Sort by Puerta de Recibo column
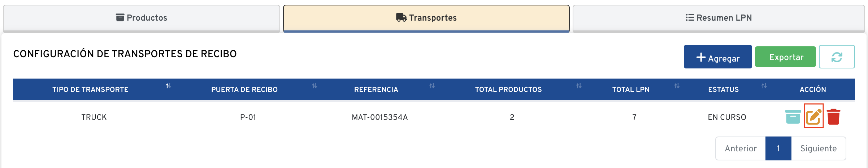Viewport: 868px width, 168px height. (x=314, y=86)
